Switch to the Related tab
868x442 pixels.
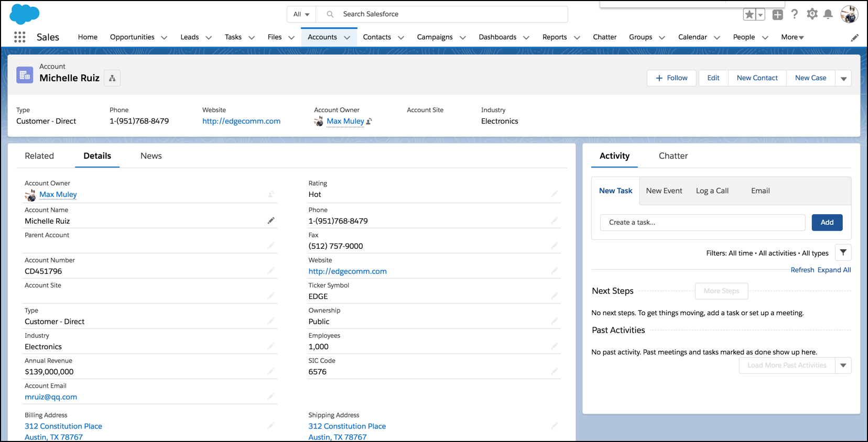click(x=39, y=156)
